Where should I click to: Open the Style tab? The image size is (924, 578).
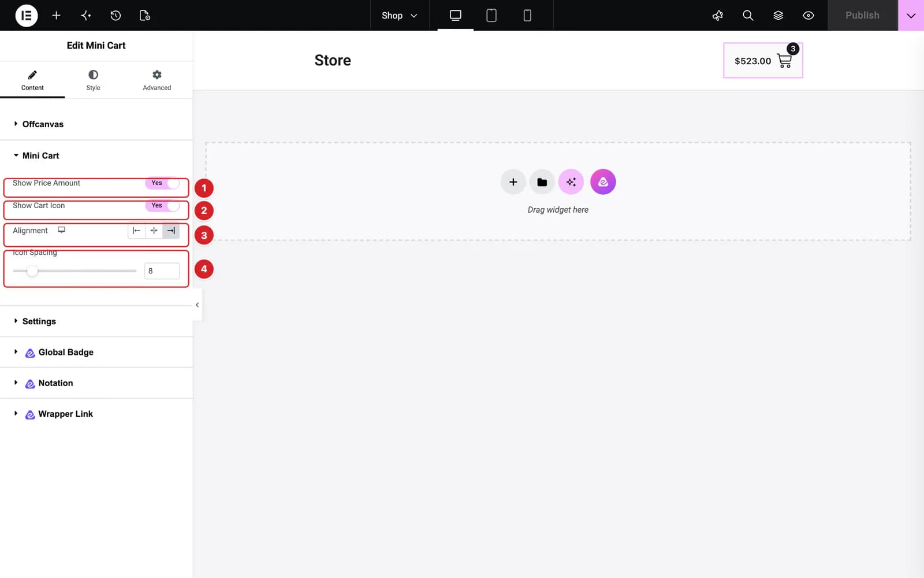[x=93, y=80]
